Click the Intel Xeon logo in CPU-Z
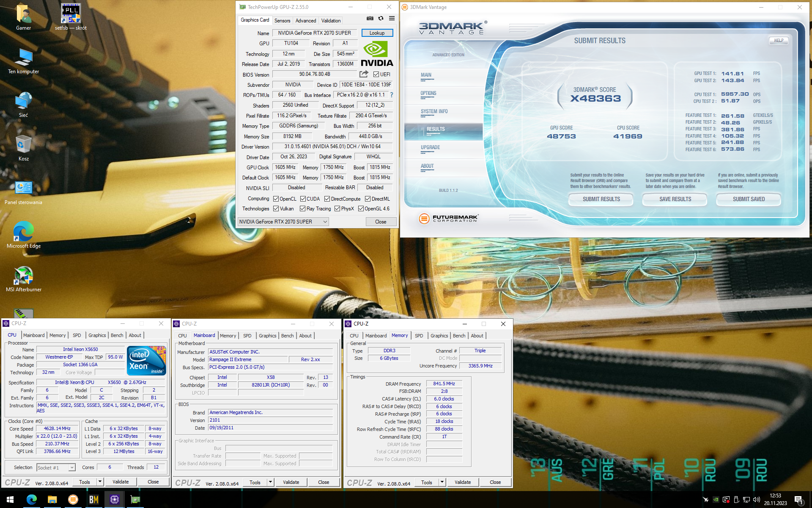Image resolution: width=812 pixels, height=508 pixels. coord(147,360)
